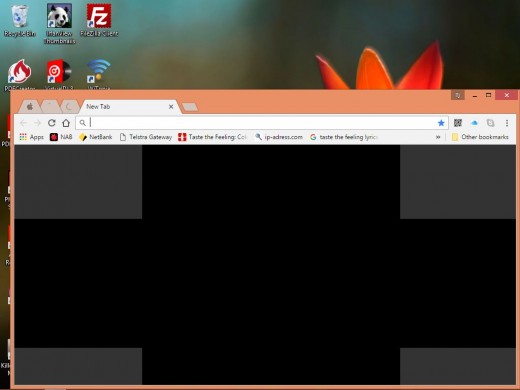Click the browser Forward arrow
The image size is (520, 390).
[x=37, y=123]
